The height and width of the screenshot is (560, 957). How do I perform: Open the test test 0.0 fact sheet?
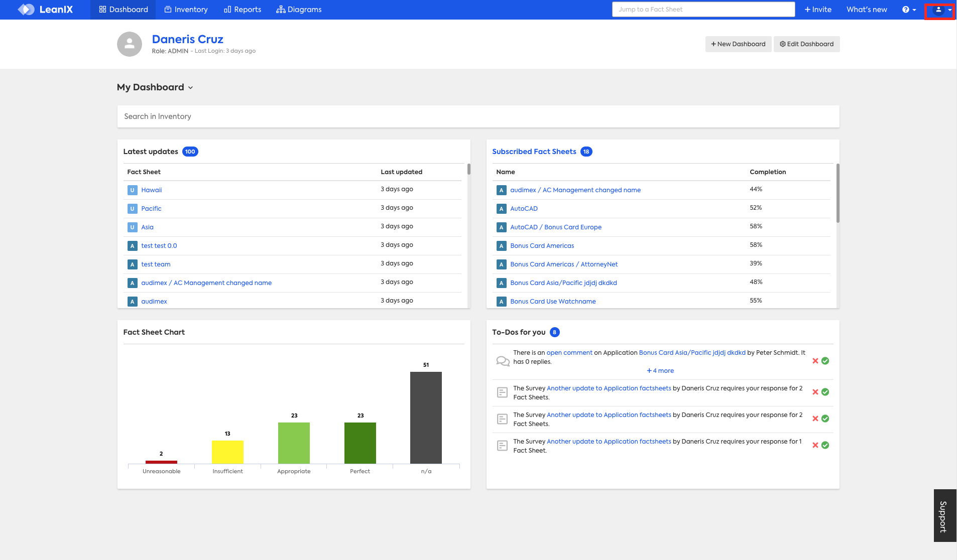tap(159, 246)
